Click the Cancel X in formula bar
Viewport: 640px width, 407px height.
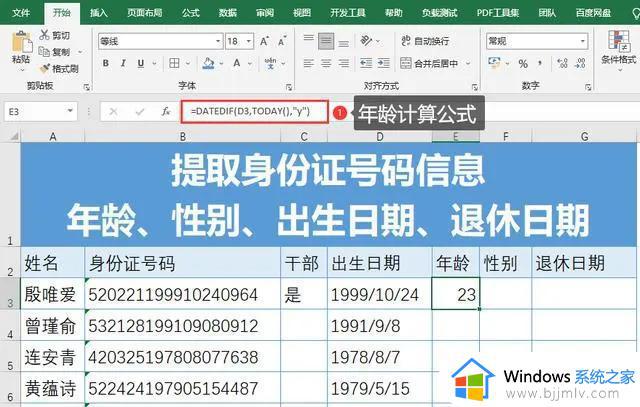[x=113, y=111]
